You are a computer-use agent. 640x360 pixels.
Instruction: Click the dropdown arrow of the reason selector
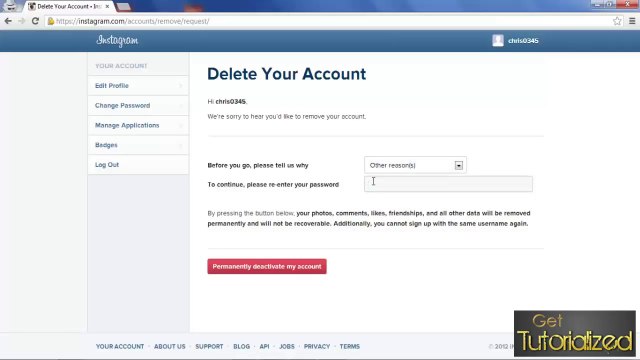[x=459, y=165]
